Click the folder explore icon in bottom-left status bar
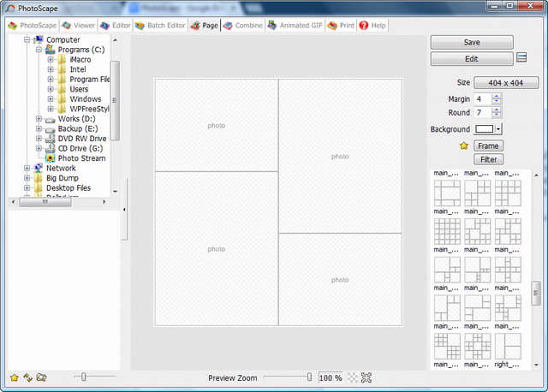The width and height of the screenshot is (548, 392). coord(41,377)
